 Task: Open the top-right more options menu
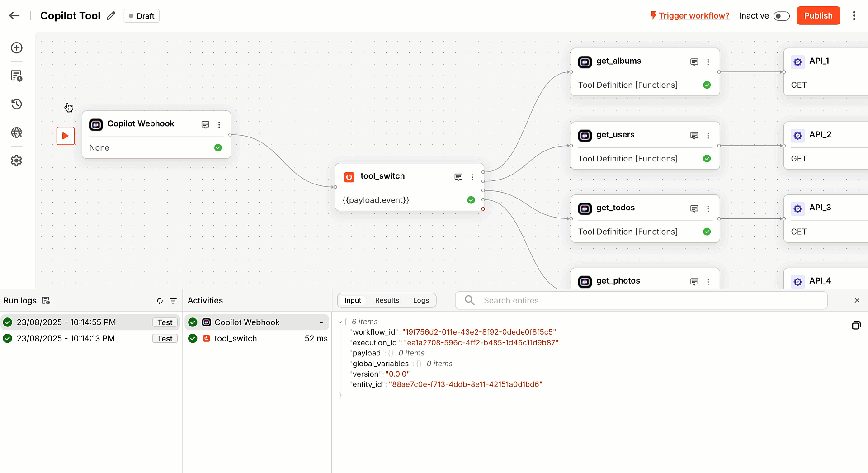coord(854,16)
